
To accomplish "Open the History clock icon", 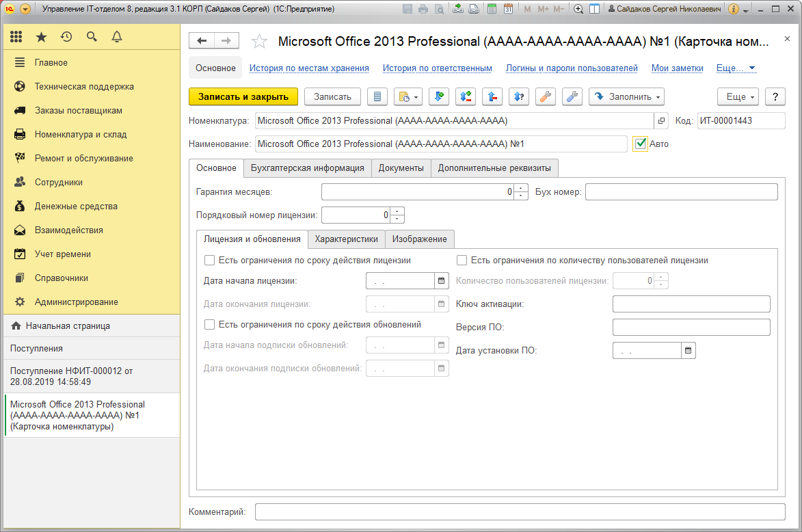I will pyautogui.click(x=66, y=37).
